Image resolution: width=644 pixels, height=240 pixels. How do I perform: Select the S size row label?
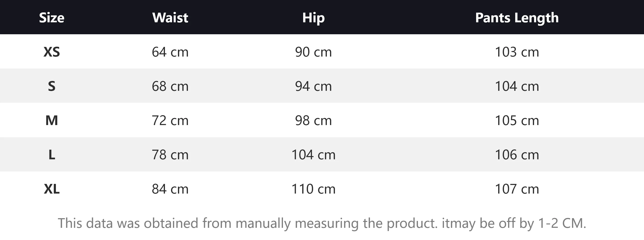[x=52, y=86]
